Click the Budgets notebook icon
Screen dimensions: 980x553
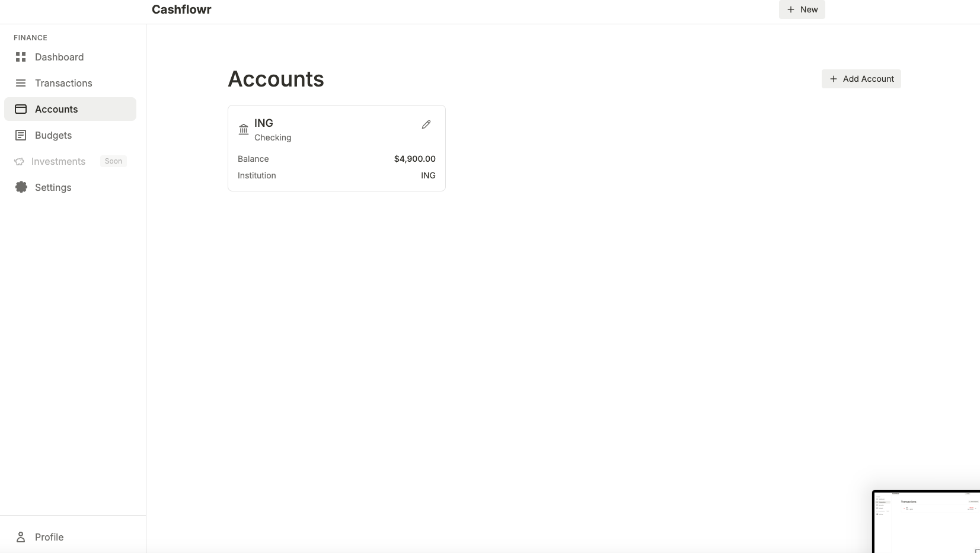(x=21, y=135)
